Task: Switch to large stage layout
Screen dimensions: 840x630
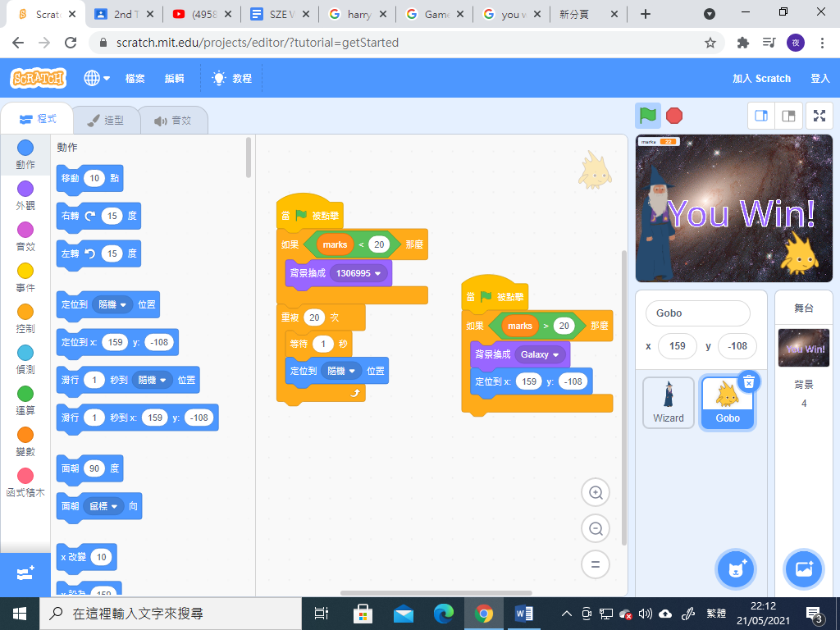Action: click(x=788, y=116)
